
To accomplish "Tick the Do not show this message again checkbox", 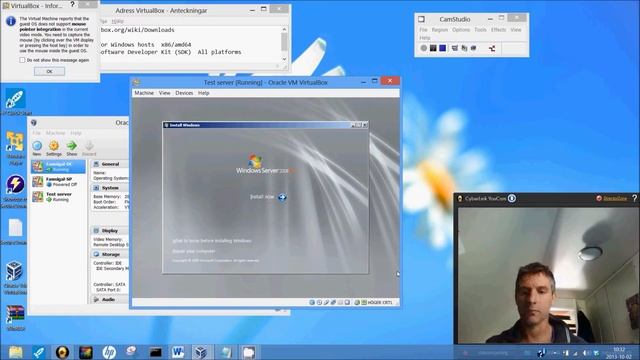I will pyautogui.click(x=22, y=60).
